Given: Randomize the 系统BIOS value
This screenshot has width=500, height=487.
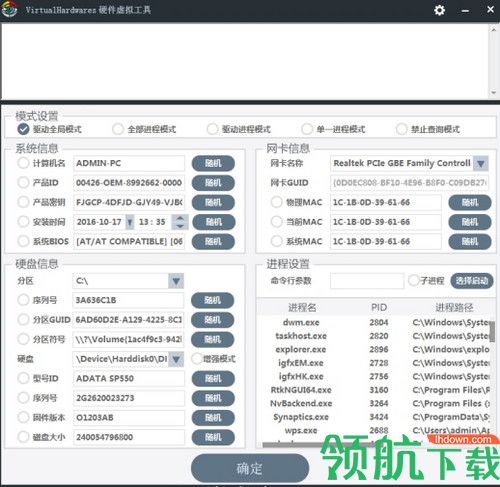Looking at the screenshot, I should [213, 241].
